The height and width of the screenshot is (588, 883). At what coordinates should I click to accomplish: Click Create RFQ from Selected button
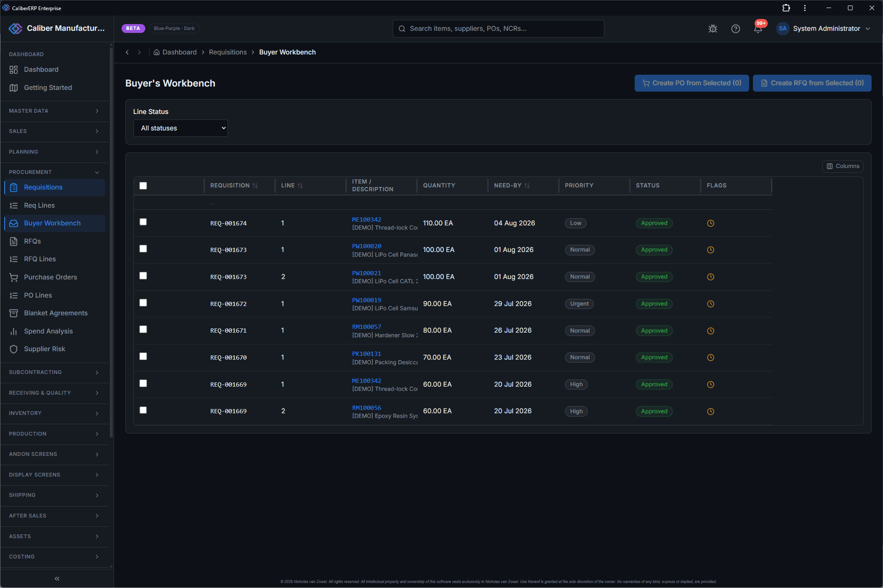click(812, 83)
